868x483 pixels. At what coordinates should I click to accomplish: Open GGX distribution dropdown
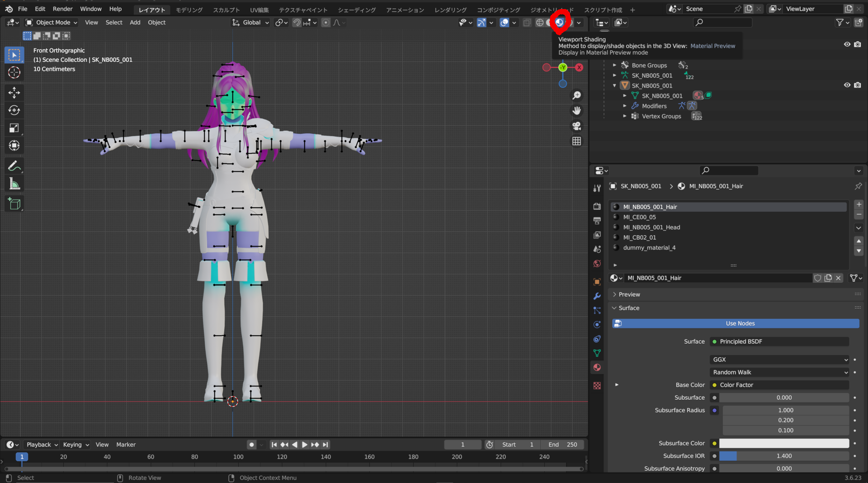point(779,360)
